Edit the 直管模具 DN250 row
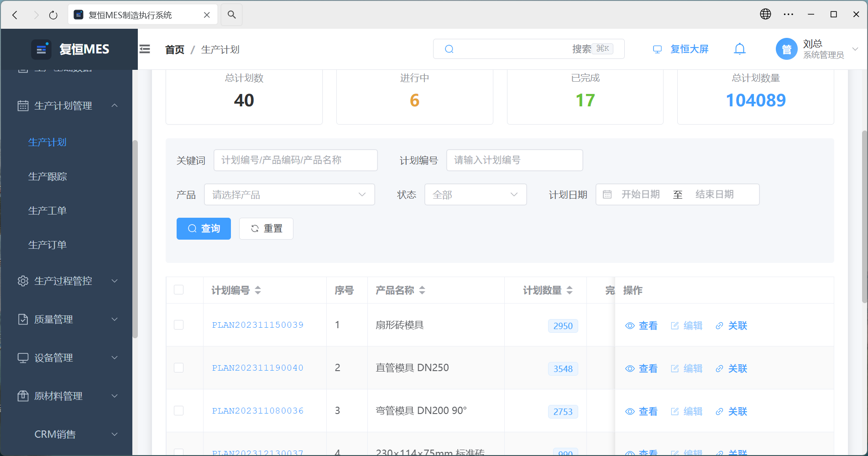The image size is (868, 456). [686, 368]
